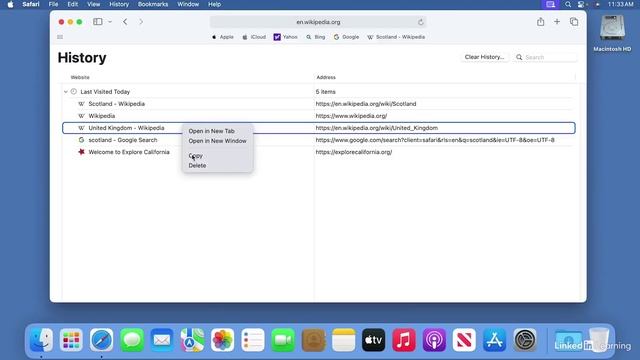
Task: Open Contacts from the Dock
Action: 313,340
